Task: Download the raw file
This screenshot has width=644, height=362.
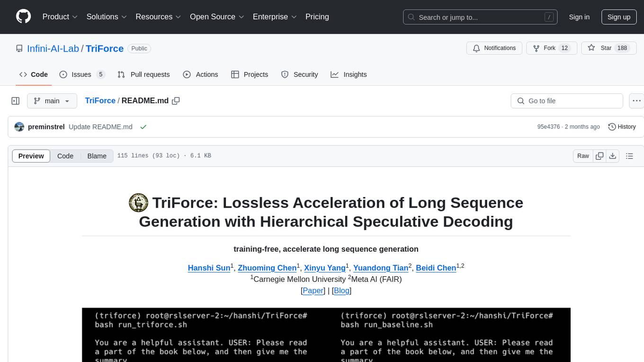Action: 612,156
